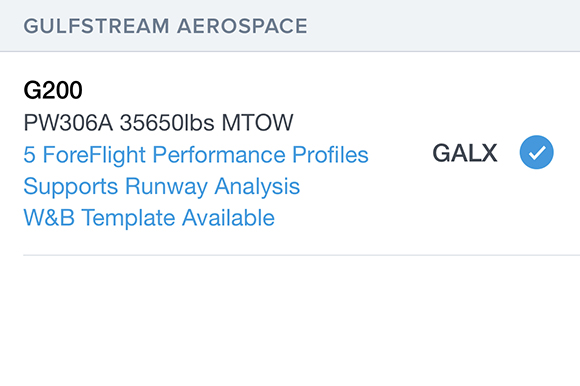Deselect the GALX aircraft checkmark icon
Viewport: 580px width, 386px height.
click(536, 152)
